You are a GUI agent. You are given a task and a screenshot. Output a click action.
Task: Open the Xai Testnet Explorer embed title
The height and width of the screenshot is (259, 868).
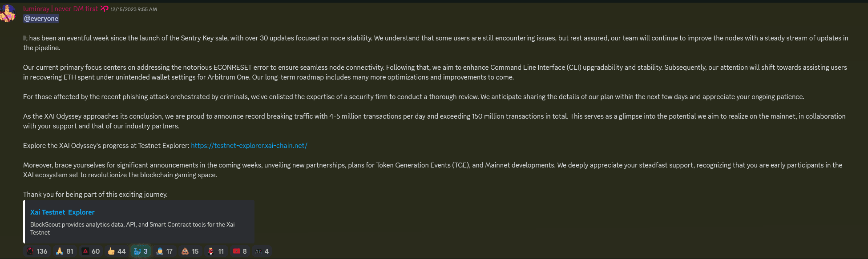pos(62,212)
